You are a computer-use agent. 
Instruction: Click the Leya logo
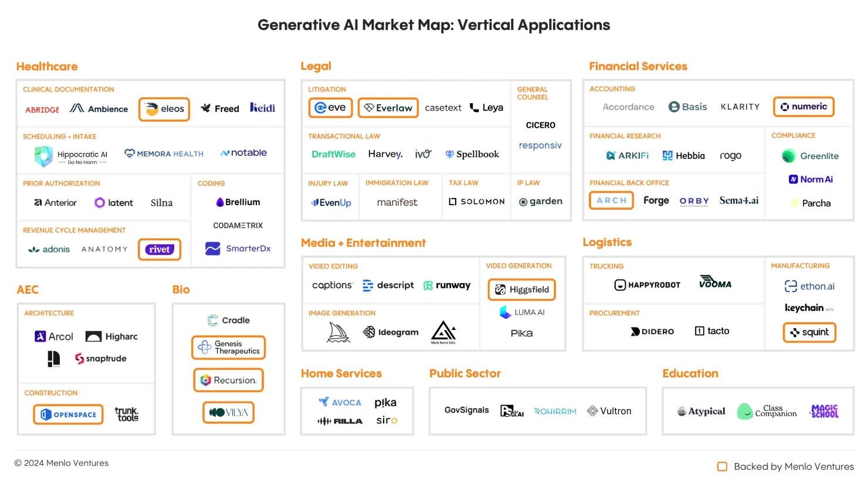coord(487,108)
